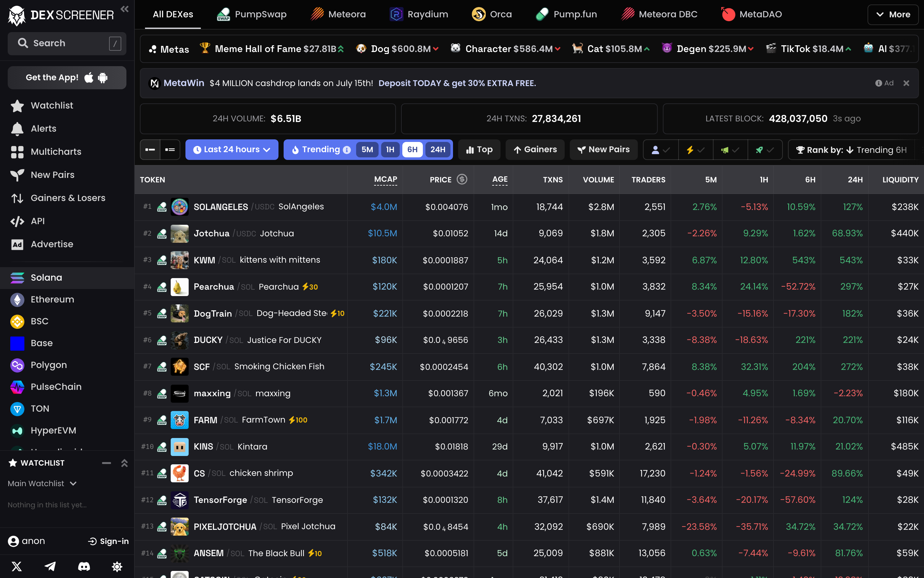Image resolution: width=924 pixels, height=578 pixels.
Task: Close the MetaWin ad banner
Action: pyautogui.click(x=906, y=83)
